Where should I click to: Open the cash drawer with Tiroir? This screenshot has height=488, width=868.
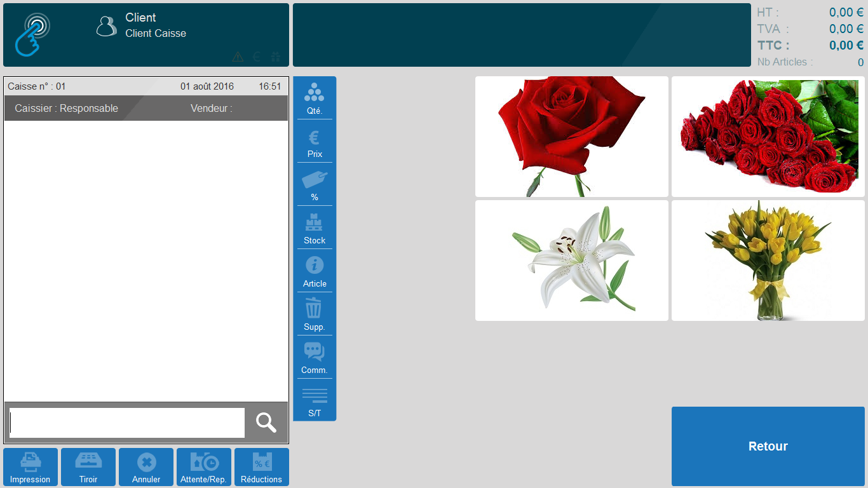(x=88, y=467)
